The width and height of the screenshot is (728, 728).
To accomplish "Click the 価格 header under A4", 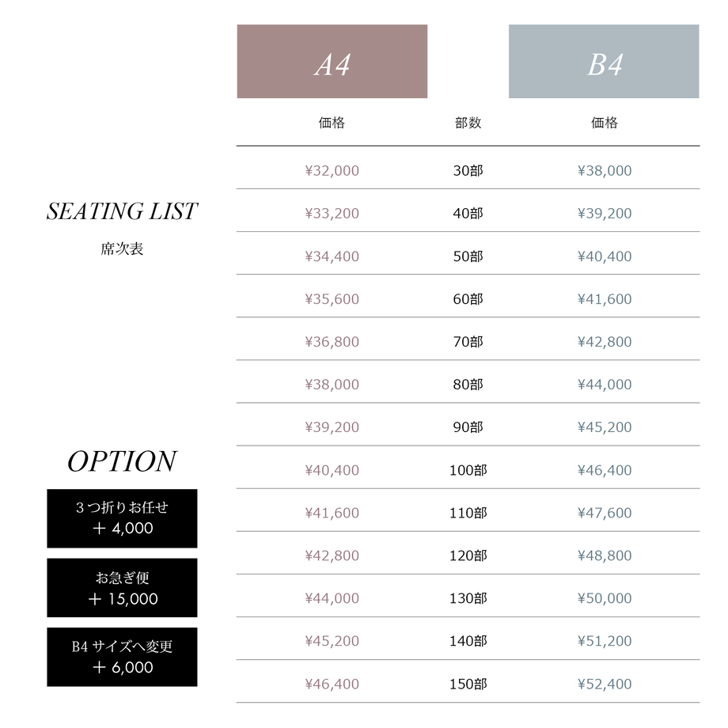I will (x=332, y=123).
